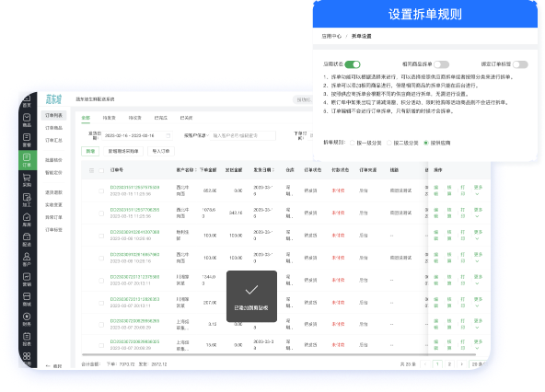
Task: Click the calendar icon in date range field
Action: point(168,135)
